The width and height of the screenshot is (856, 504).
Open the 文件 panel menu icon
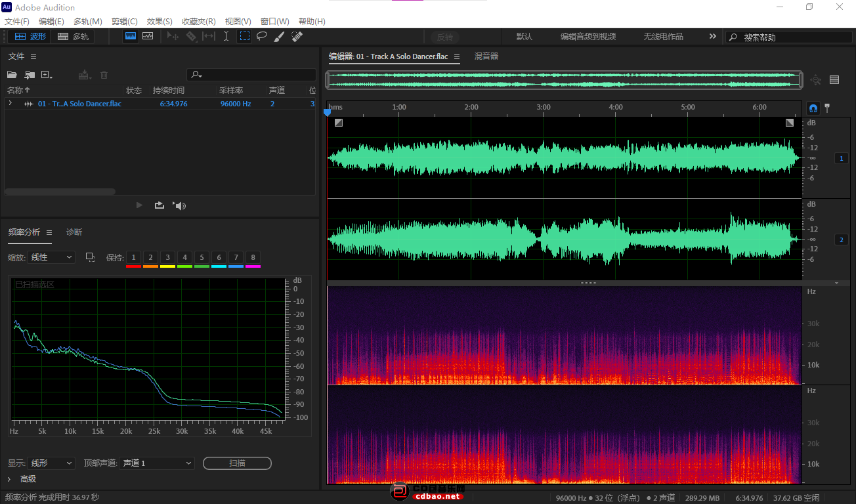pos(33,57)
